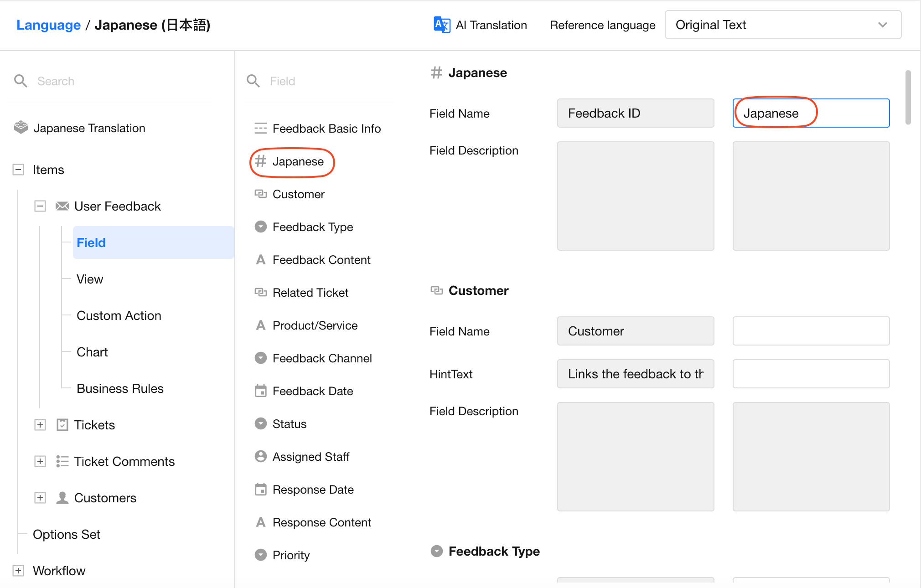Click the Feedback Basic Info section icon
The height and width of the screenshot is (588, 921).
[x=261, y=128]
